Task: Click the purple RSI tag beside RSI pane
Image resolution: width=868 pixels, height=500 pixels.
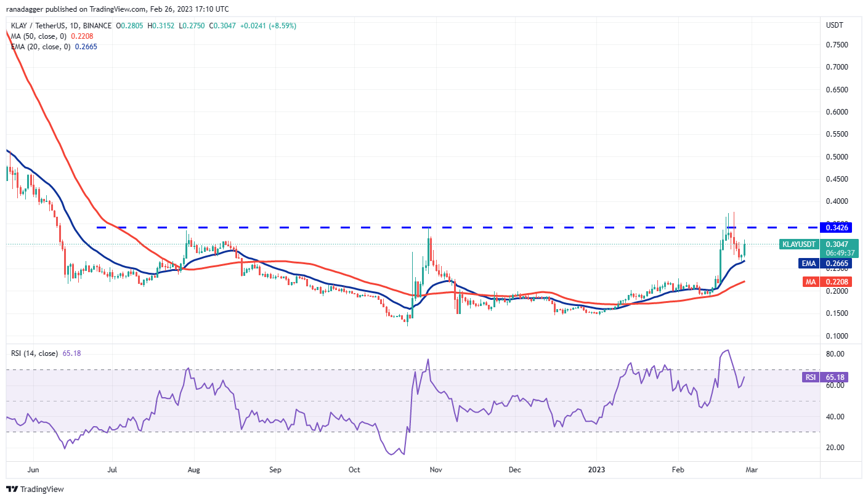Action: [x=811, y=377]
